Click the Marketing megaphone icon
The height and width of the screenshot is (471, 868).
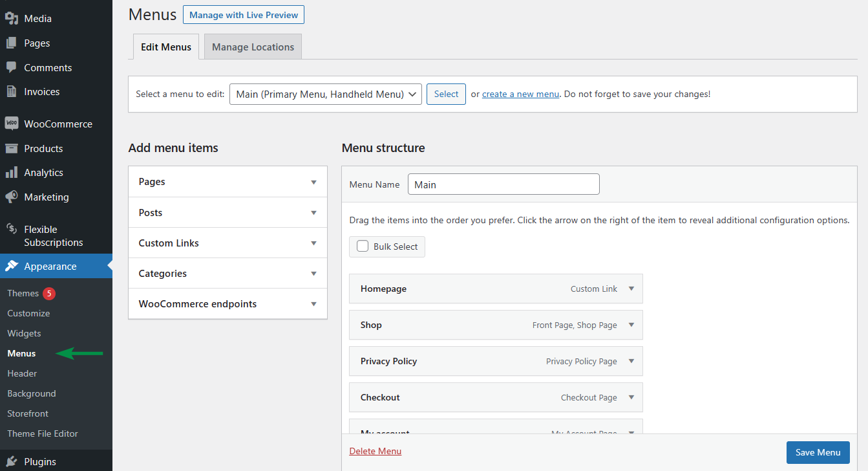(12, 197)
